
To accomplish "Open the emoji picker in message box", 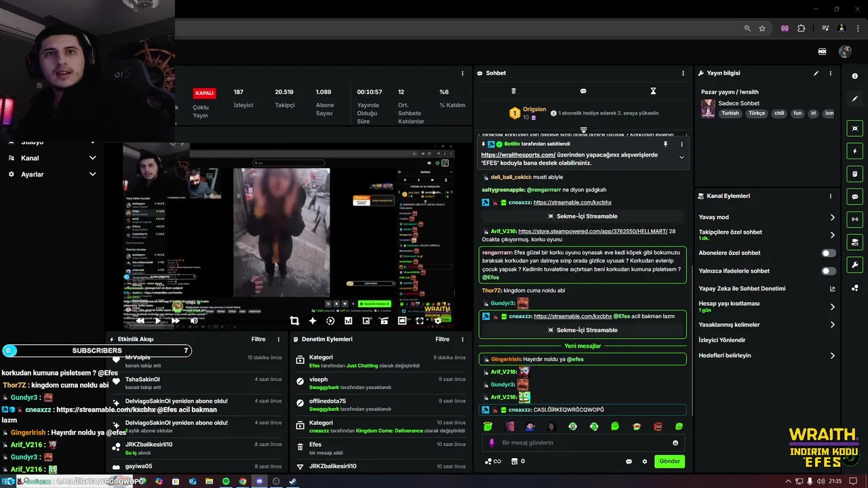I will [675, 443].
